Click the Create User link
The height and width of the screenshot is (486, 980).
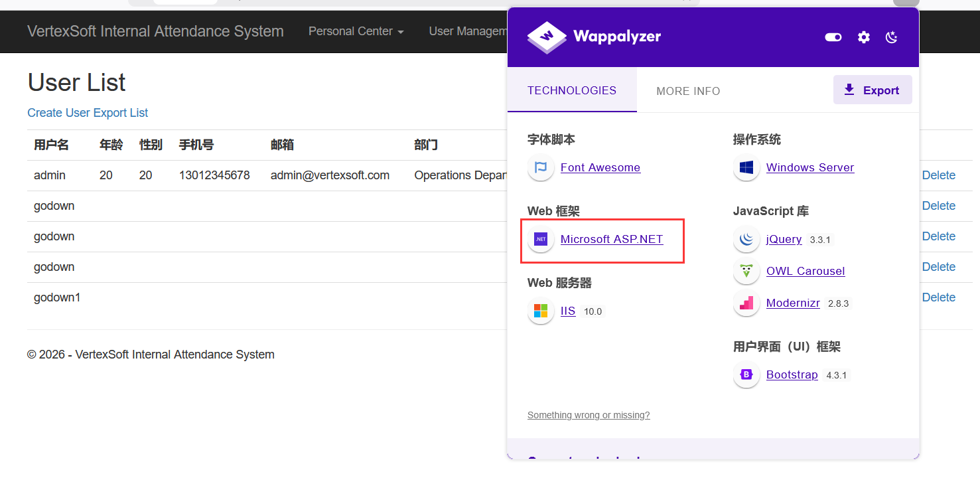58,113
